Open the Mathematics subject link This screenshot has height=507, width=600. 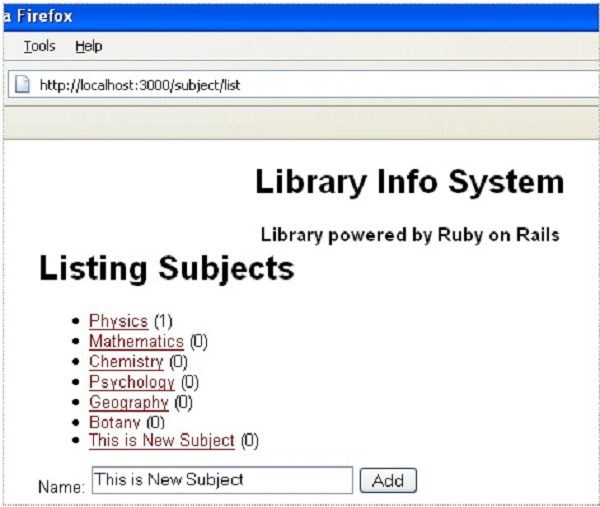[136, 341]
